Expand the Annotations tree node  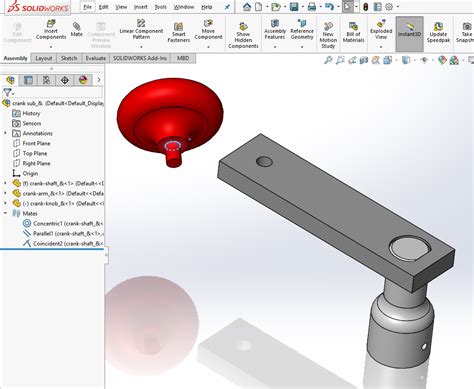(x=5, y=133)
